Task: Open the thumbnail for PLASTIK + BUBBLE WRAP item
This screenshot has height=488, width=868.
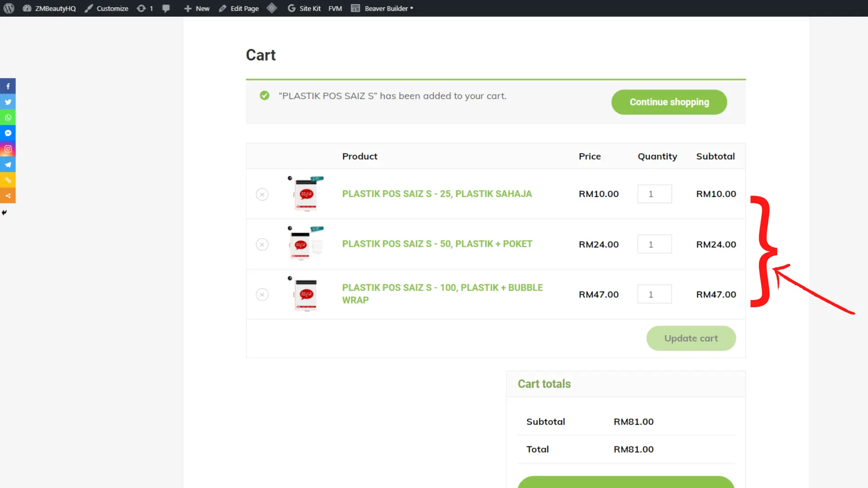Action: pyautogui.click(x=306, y=294)
